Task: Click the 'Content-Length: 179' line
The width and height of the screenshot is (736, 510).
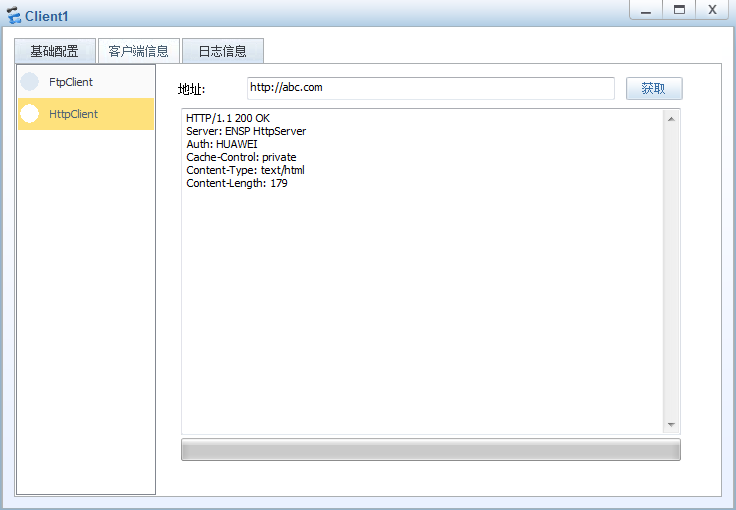Action: point(237,183)
